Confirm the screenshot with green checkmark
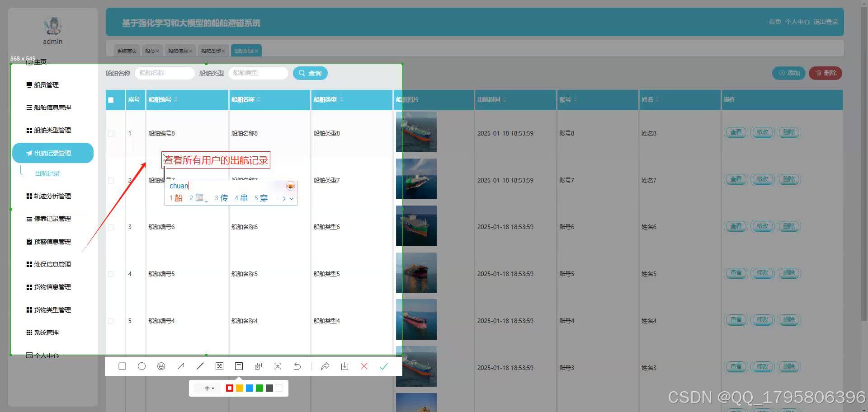The width and height of the screenshot is (868, 412). pos(384,366)
